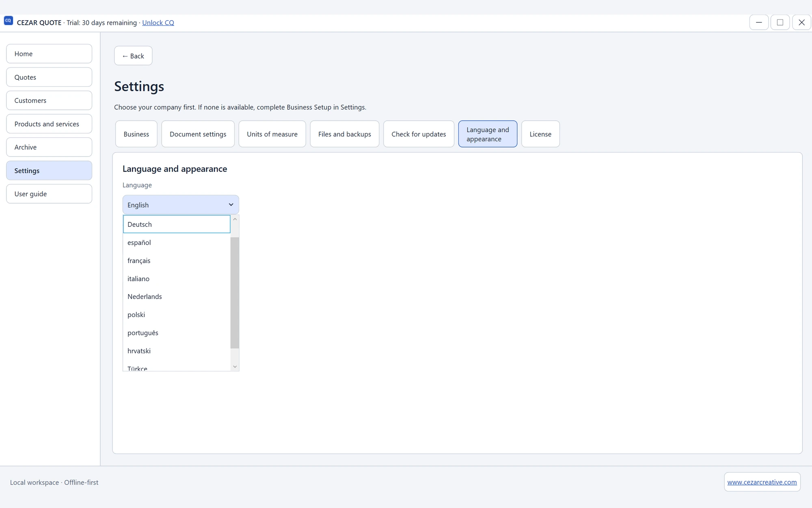Pick français as the language

click(x=177, y=261)
